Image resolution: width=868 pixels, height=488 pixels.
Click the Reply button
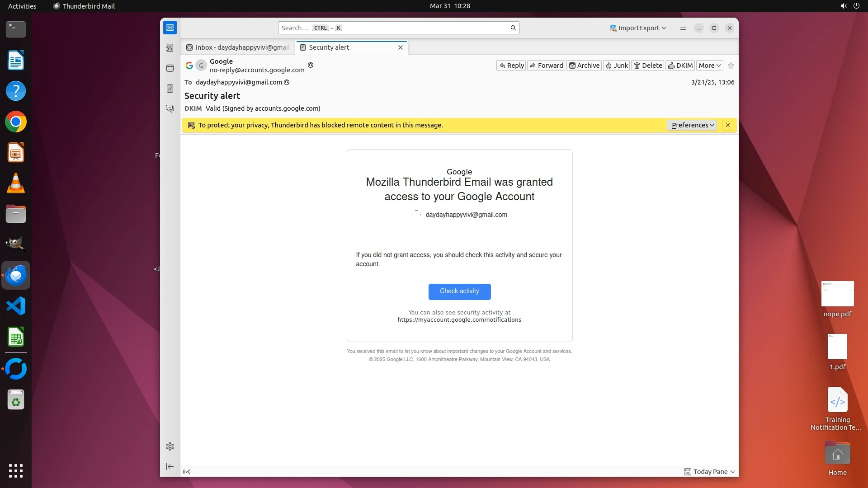coord(511,66)
